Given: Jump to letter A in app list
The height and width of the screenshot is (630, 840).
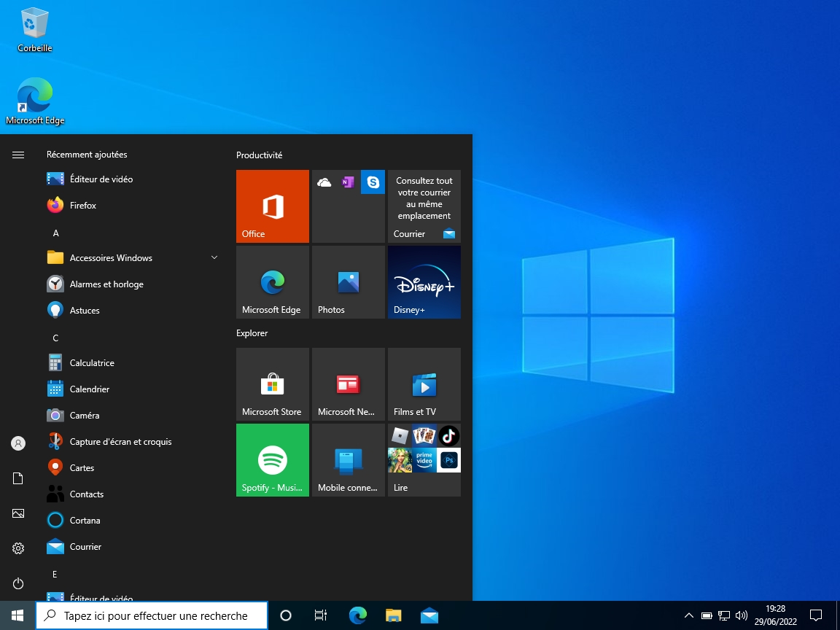Looking at the screenshot, I should point(55,233).
